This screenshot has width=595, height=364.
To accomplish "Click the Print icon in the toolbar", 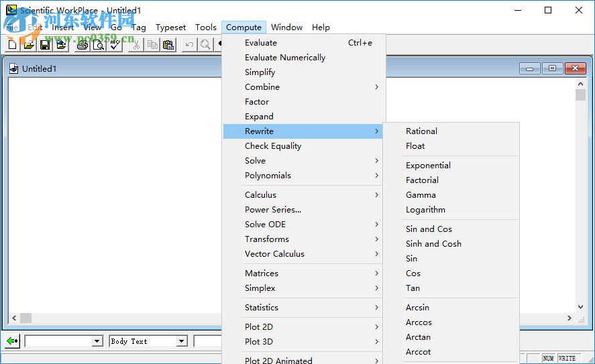I will tap(83, 45).
